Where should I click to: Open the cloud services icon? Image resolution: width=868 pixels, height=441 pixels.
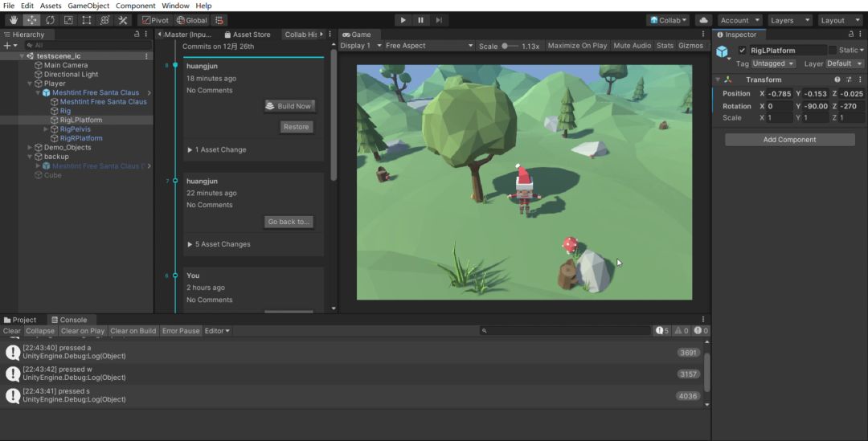(703, 20)
